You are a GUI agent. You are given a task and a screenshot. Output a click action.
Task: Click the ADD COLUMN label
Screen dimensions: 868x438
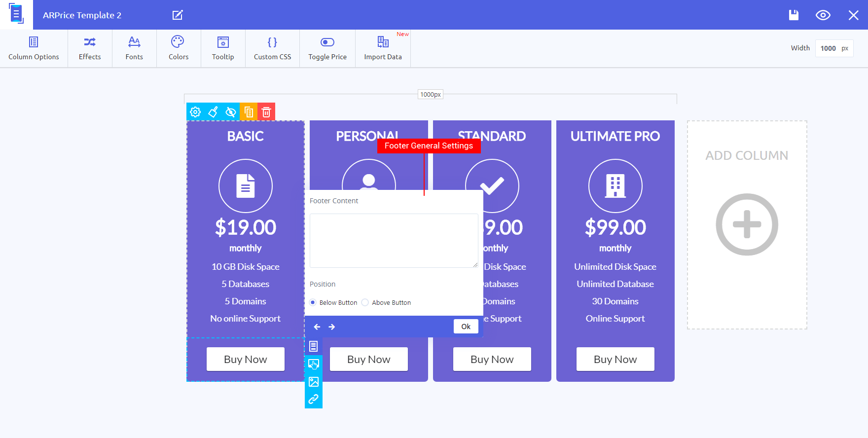[747, 155]
